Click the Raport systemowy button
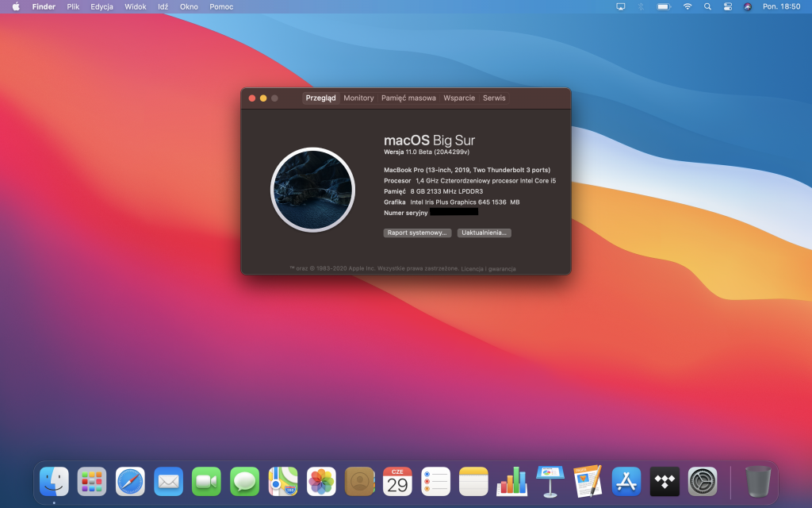Screen dimensions: 812x508 point(418,233)
